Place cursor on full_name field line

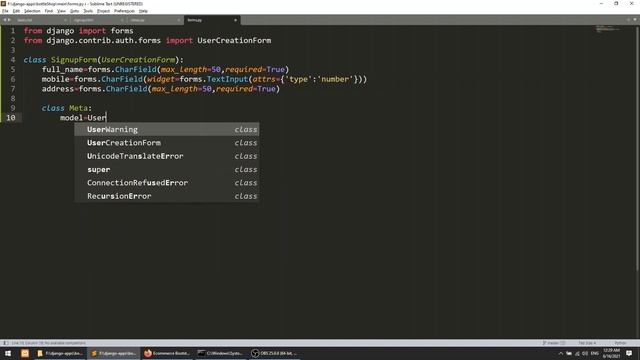pos(165,69)
